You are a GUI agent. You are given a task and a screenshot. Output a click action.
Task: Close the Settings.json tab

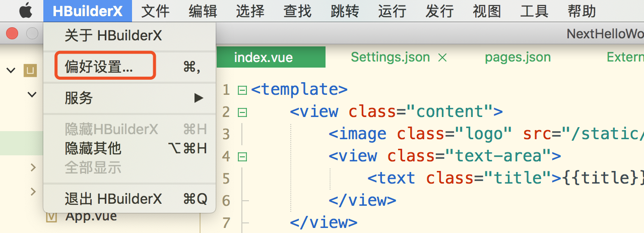point(442,57)
